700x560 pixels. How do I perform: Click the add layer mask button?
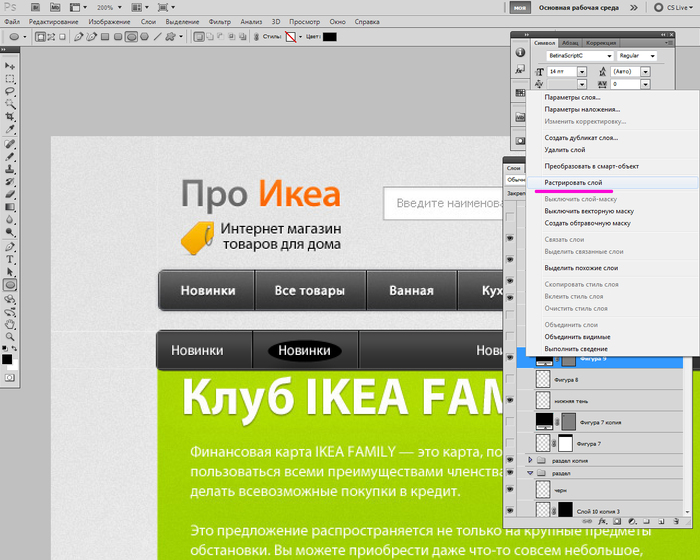(x=617, y=521)
